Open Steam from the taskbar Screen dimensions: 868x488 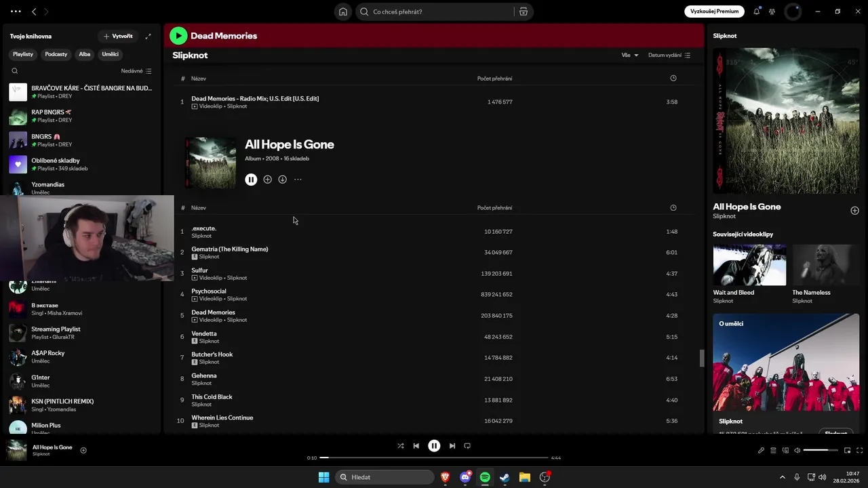click(x=505, y=477)
